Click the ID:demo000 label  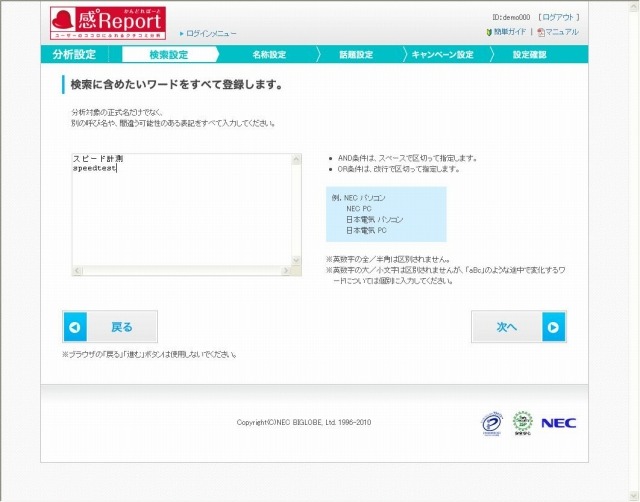click(x=511, y=17)
